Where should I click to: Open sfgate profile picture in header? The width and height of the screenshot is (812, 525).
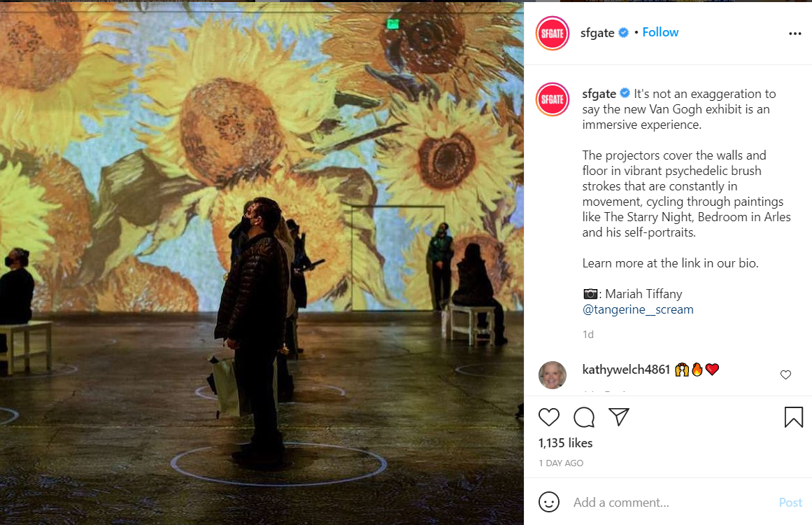click(x=553, y=33)
